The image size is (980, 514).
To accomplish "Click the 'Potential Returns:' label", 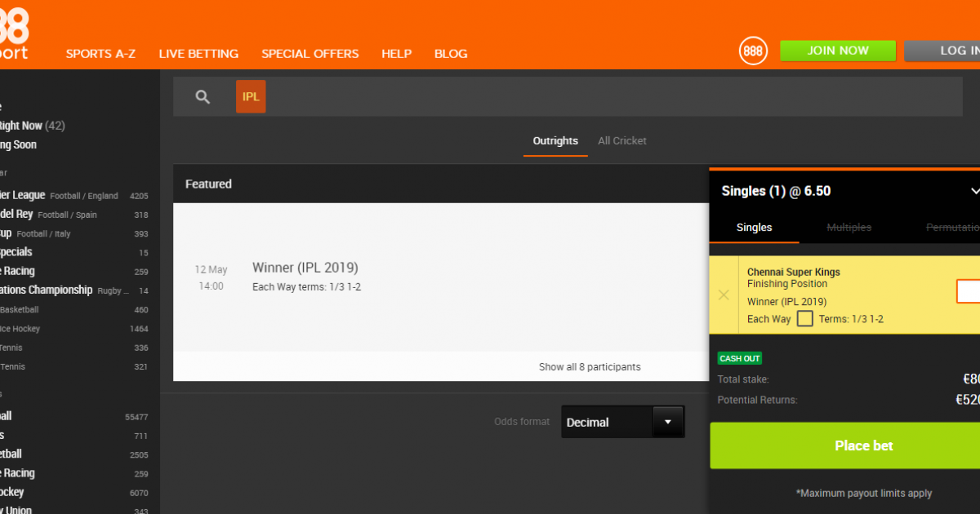I will click(x=757, y=400).
